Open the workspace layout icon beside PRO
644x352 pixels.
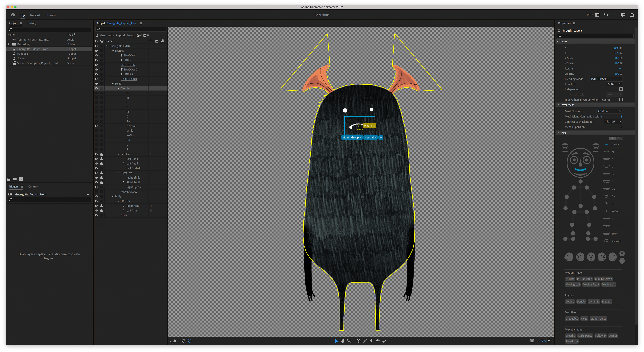[x=597, y=15]
